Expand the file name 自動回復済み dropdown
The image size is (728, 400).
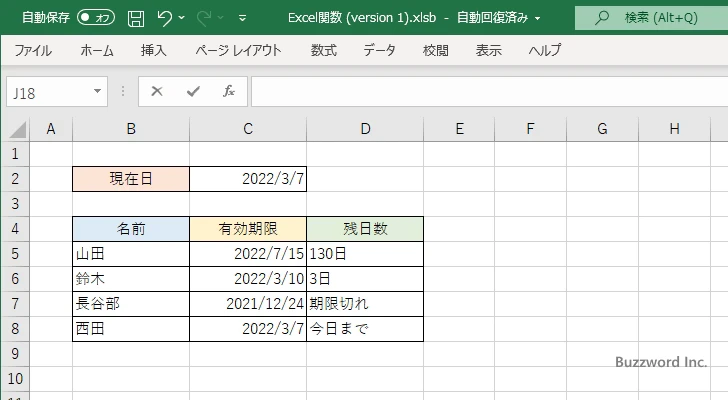[538, 19]
